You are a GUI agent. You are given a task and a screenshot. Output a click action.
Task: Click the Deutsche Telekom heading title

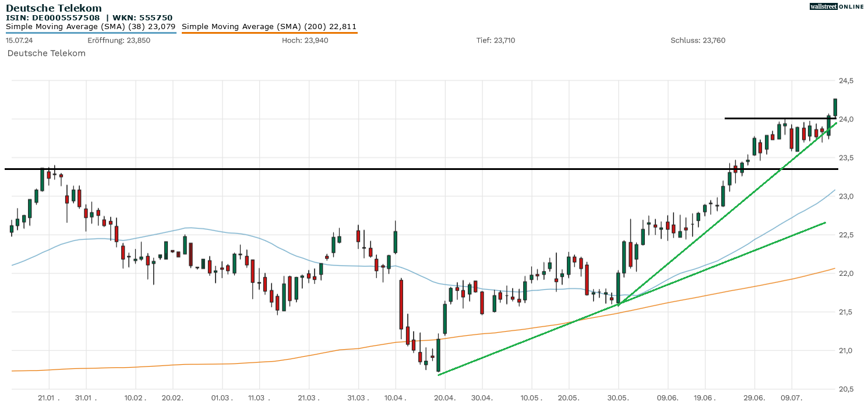click(54, 8)
